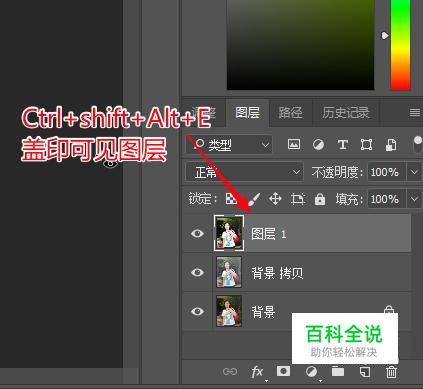The height and width of the screenshot is (389, 423).
Task: Add a layer mask
Action: [283, 371]
